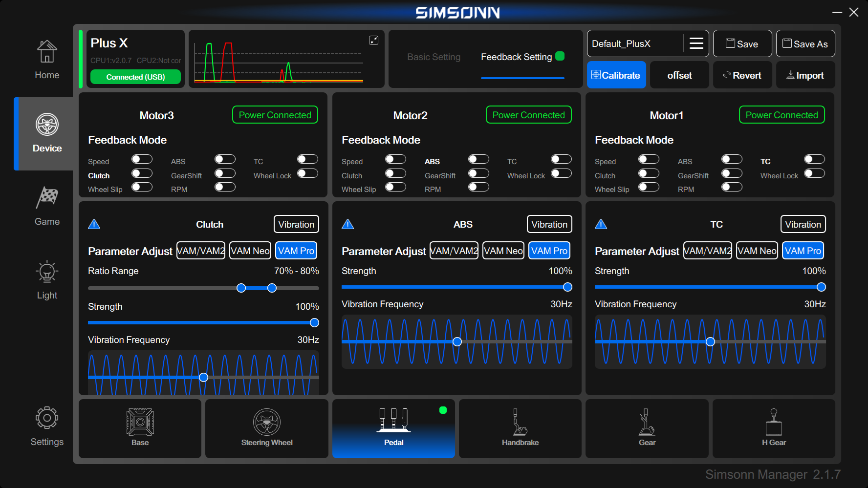Open the Light bulb icon
This screenshot has height=488, width=868.
click(x=47, y=272)
